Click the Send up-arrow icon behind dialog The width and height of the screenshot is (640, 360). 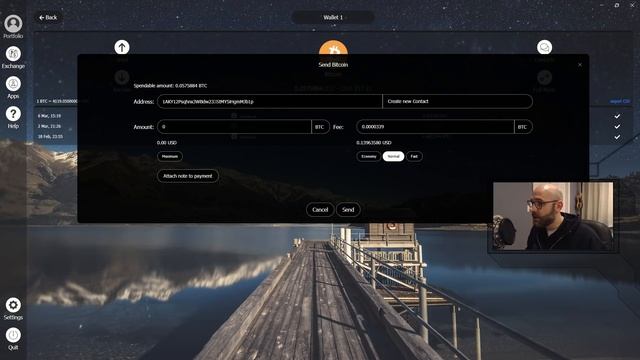coord(122,47)
